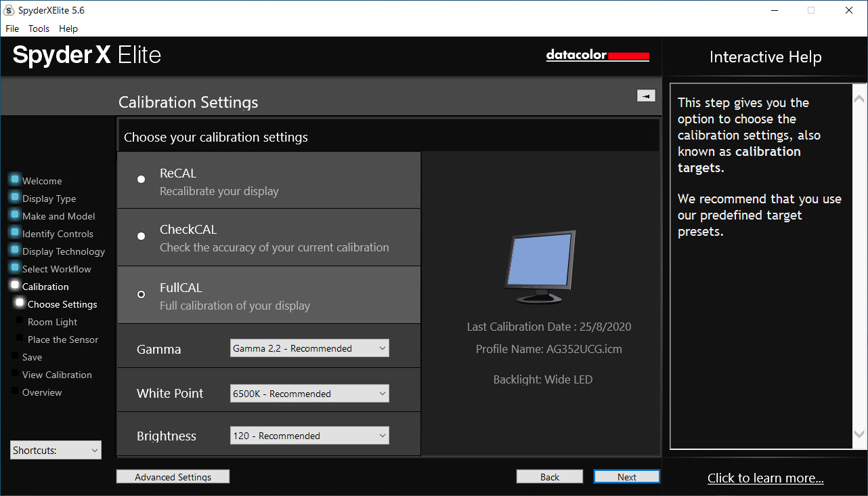
Task: Click the View Calibration step indicator
Action: point(16,373)
